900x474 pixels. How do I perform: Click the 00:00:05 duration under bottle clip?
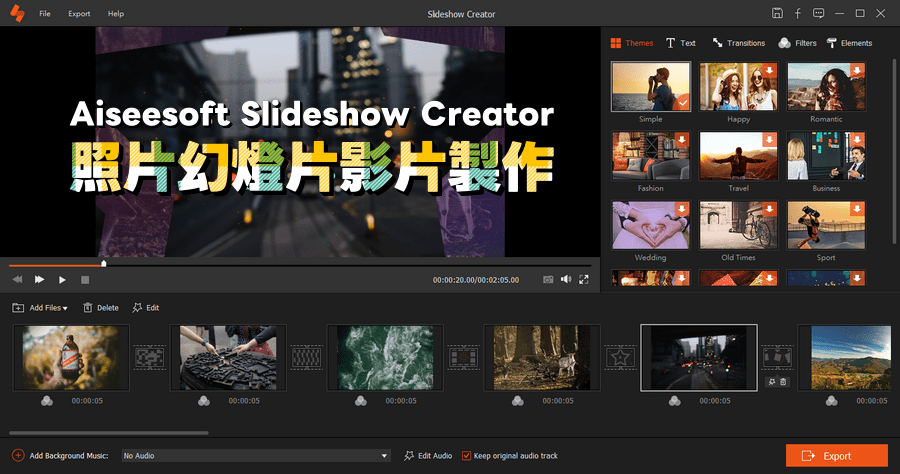coord(87,401)
